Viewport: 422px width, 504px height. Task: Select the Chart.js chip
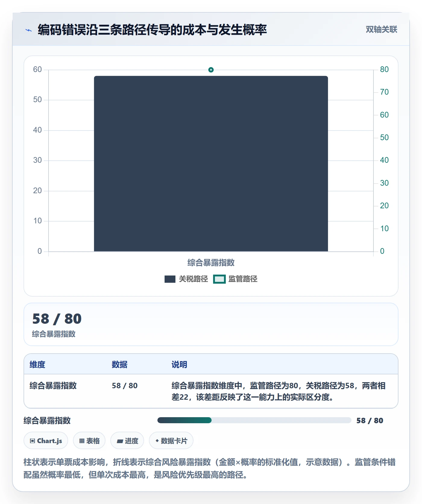tap(46, 441)
